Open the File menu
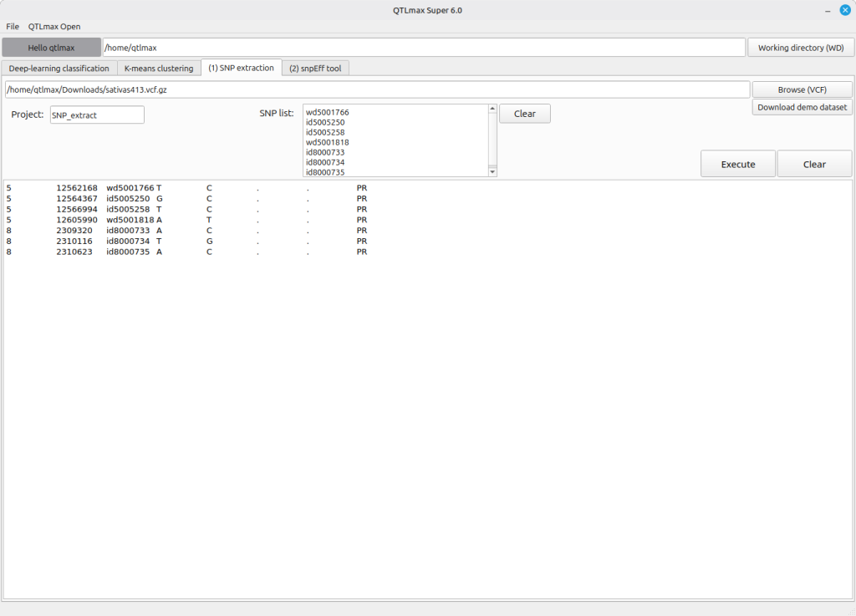This screenshot has width=856, height=616. tap(13, 26)
